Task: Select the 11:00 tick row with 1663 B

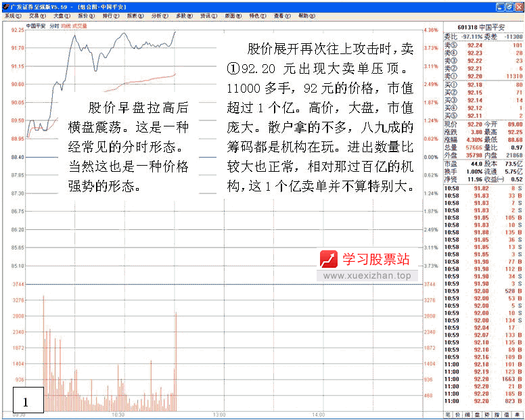Action: tap(484, 379)
